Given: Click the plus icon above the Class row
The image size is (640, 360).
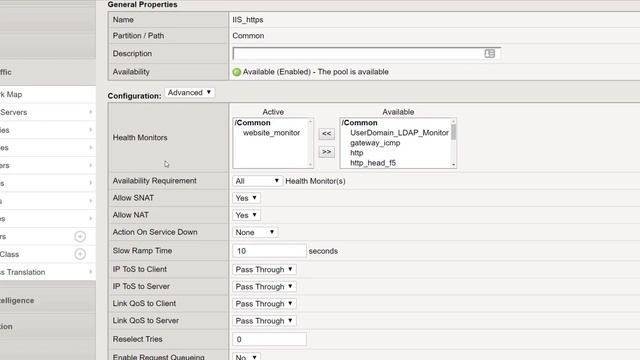Looking at the screenshot, I should coord(80,236).
